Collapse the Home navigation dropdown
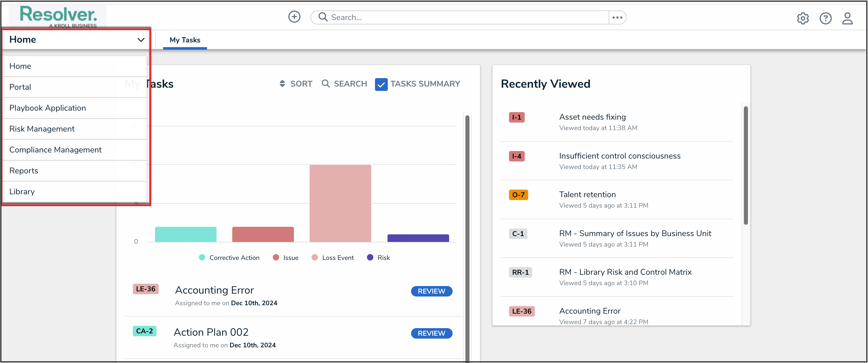The width and height of the screenshot is (868, 363). coord(141,40)
